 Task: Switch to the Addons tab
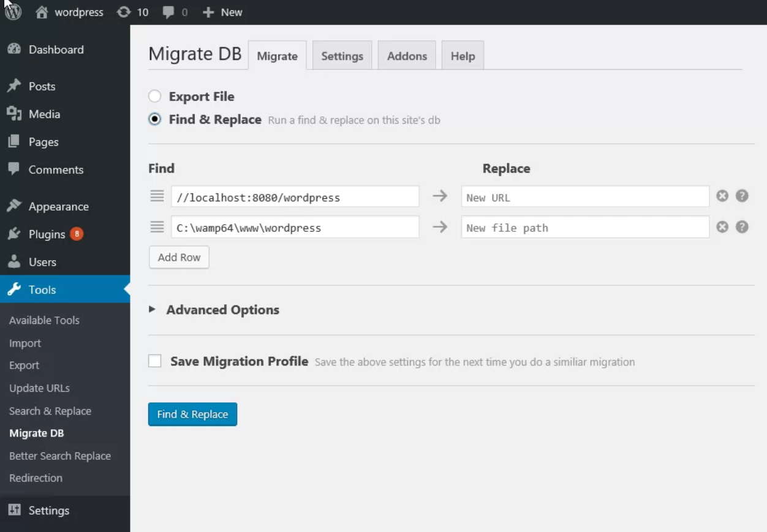pyautogui.click(x=407, y=56)
